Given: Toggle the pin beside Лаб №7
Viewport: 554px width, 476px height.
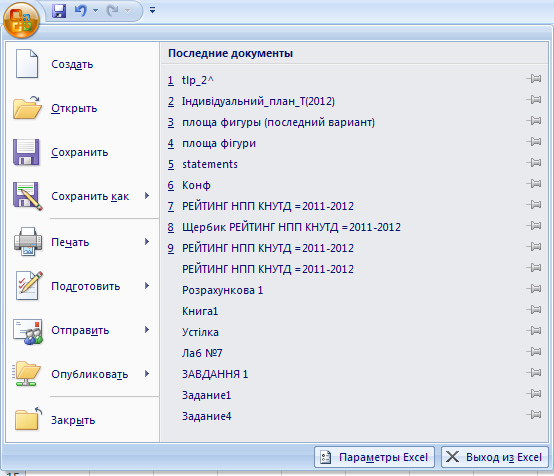Looking at the screenshot, I should click(534, 351).
